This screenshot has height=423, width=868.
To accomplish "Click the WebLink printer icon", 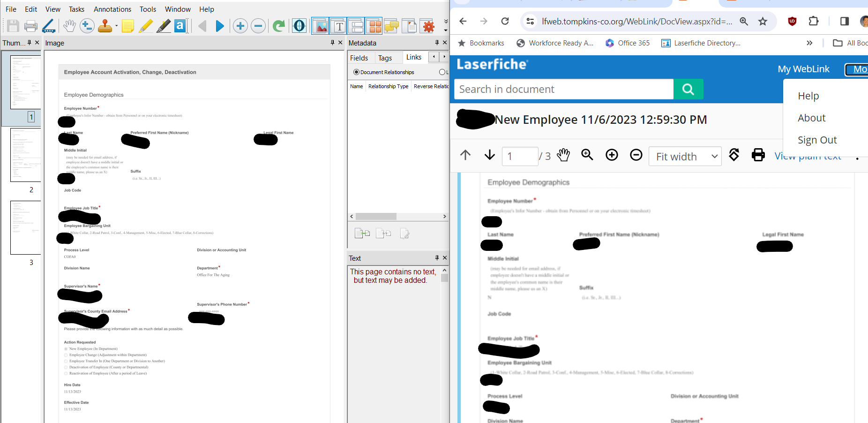I will point(758,155).
